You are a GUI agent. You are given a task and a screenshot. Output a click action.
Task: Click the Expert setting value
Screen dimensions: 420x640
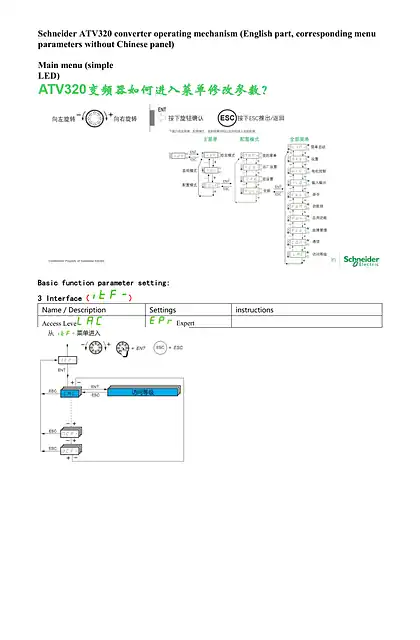tap(185, 323)
